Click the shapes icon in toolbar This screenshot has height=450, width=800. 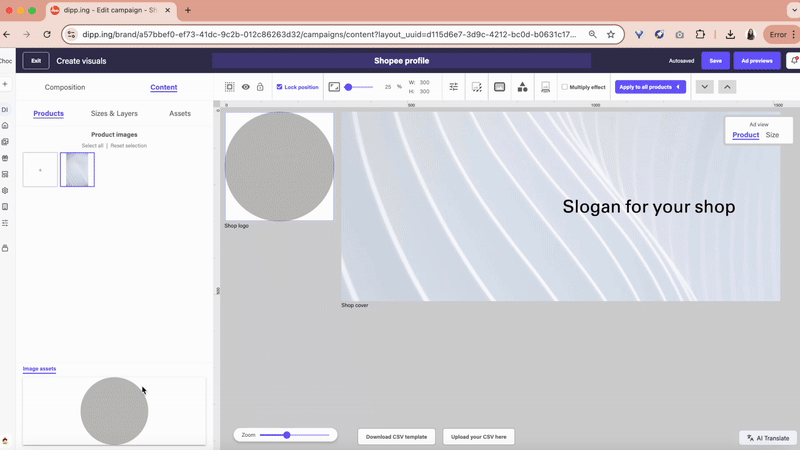point(522,87)
